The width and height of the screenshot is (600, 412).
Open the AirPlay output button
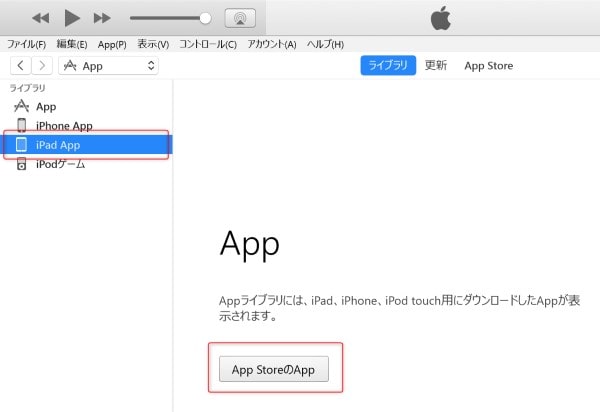240,18
